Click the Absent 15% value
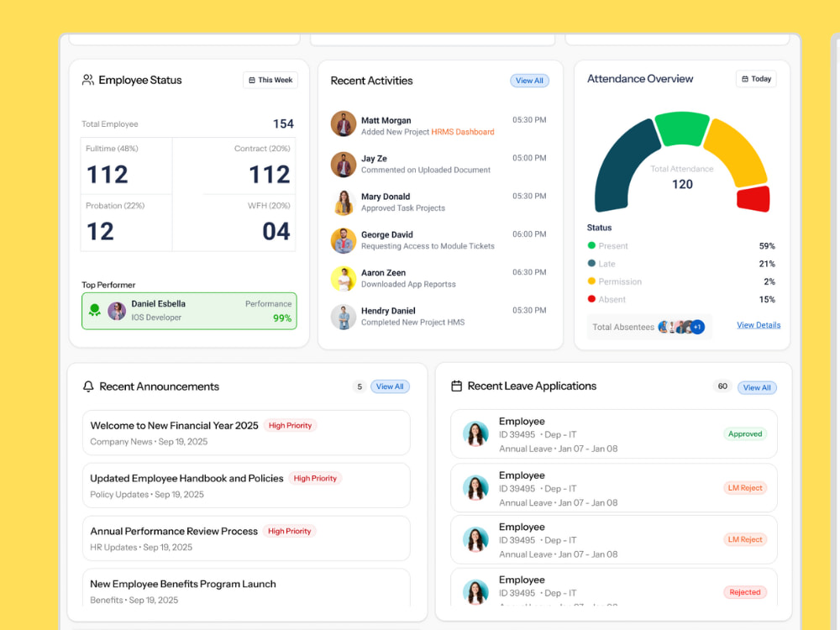The image size is (840, 630). click(x=767, y=300)
